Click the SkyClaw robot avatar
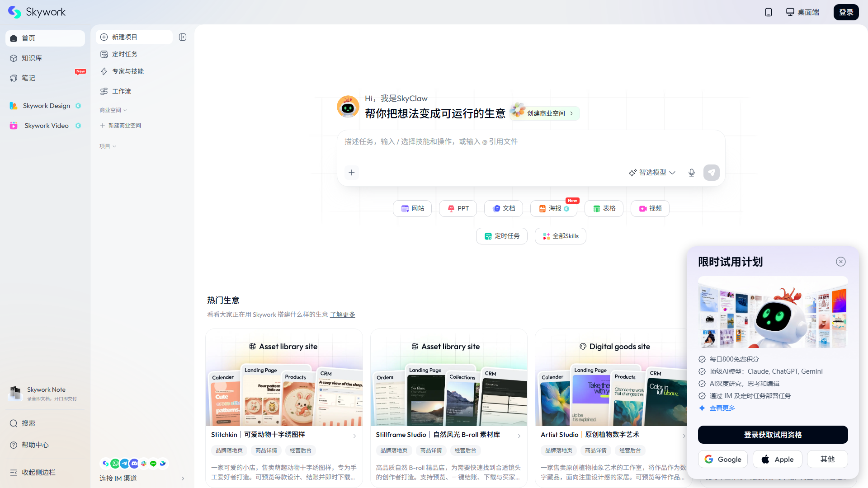Screen dimensions: 868x488 point(348,107)
